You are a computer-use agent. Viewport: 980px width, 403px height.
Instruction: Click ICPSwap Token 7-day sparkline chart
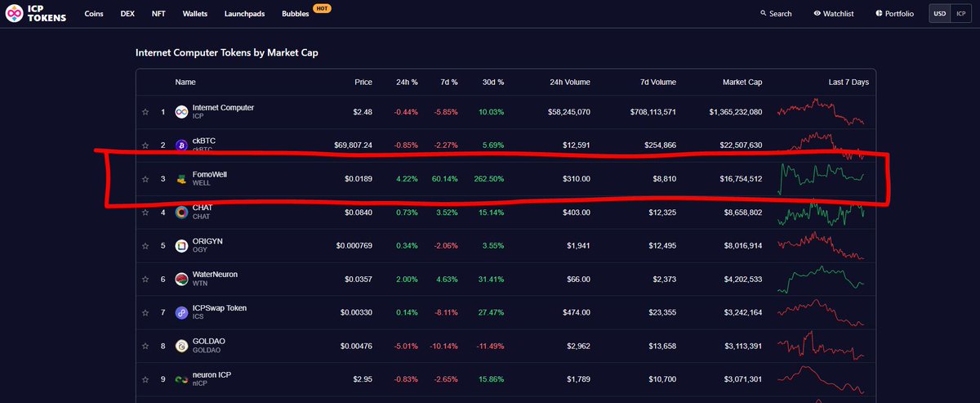pos(820,313)
